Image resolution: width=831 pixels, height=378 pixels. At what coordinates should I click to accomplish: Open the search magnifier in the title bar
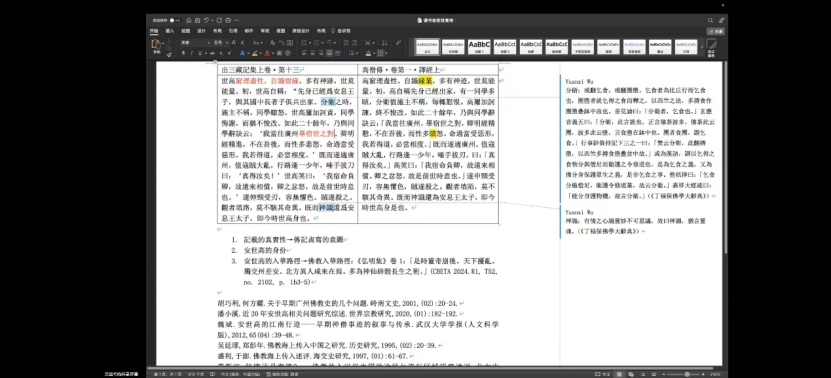coord(710,20)
